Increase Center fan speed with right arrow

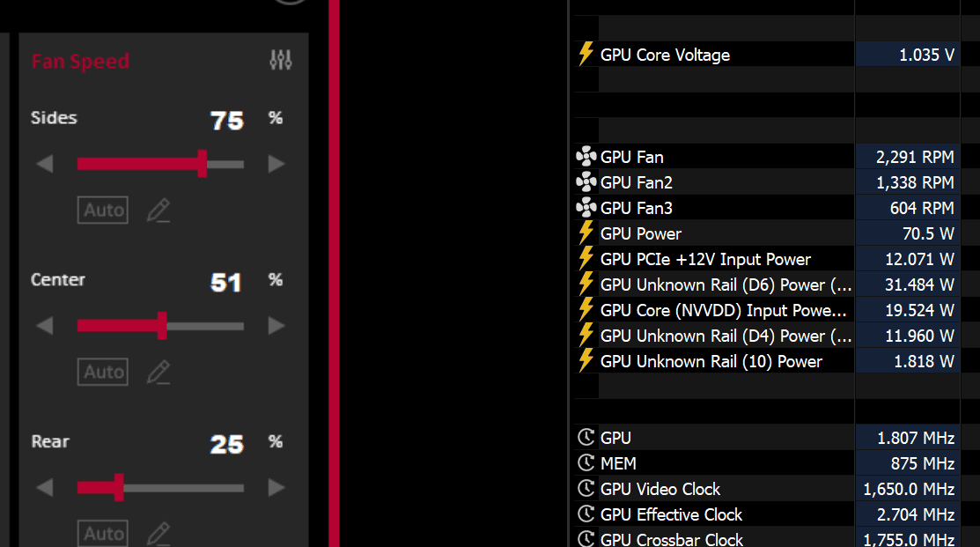[276, 326]
